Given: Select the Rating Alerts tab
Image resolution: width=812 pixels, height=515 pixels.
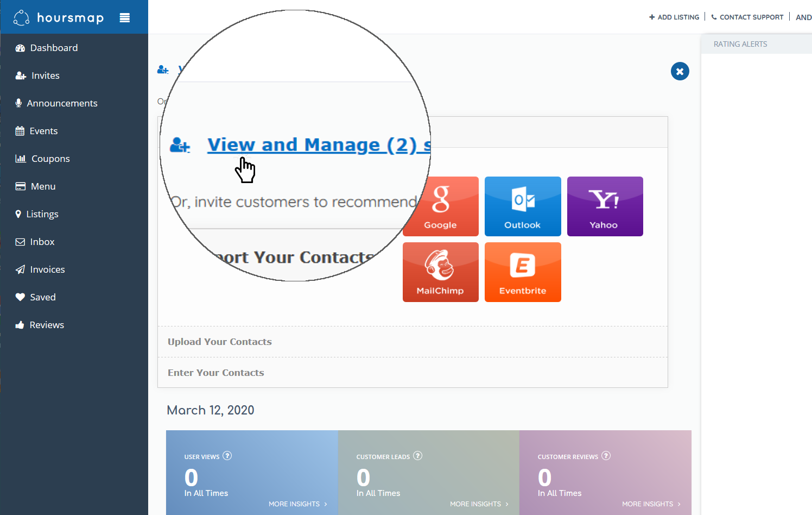Looking at the screenshot, I should click(740, 44).
